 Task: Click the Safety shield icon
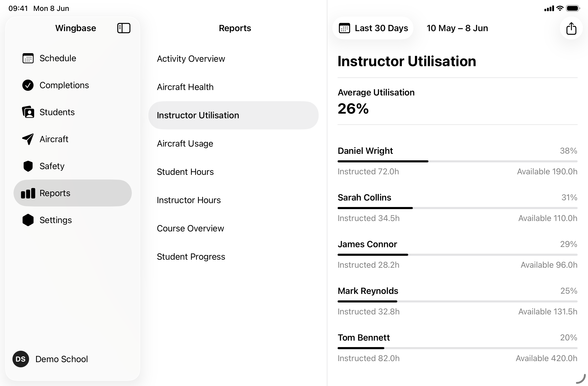[28, 166]
